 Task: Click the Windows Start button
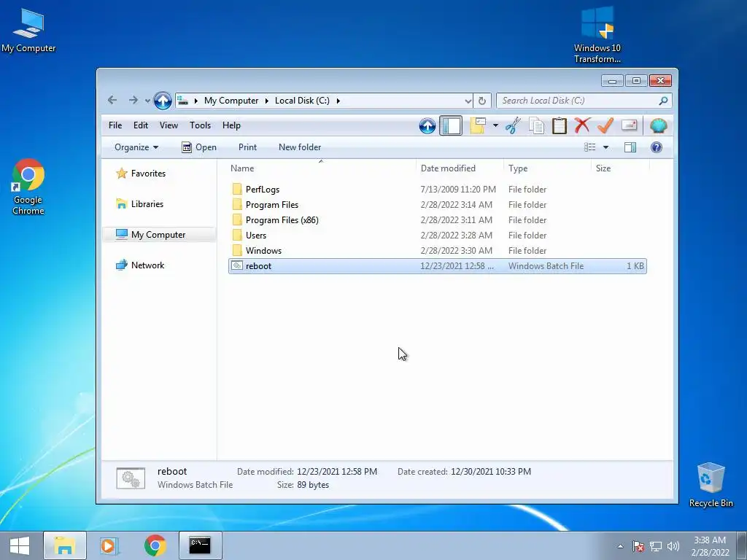point(20,545)
